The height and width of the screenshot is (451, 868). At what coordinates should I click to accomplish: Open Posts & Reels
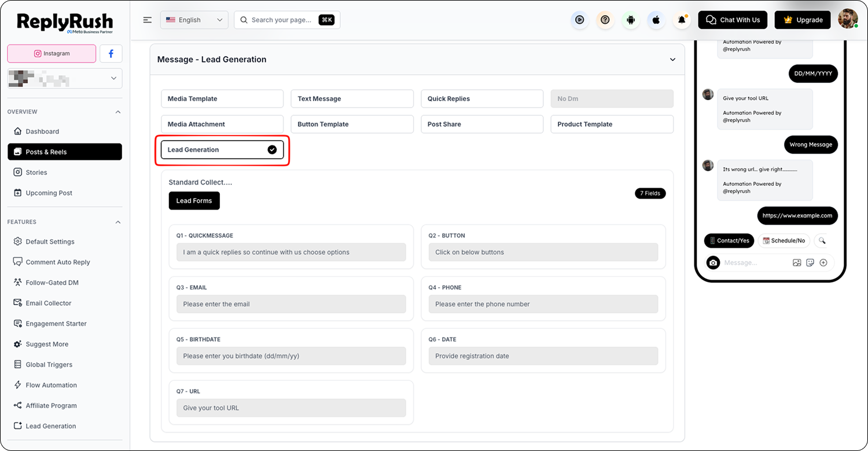point(65,152)
